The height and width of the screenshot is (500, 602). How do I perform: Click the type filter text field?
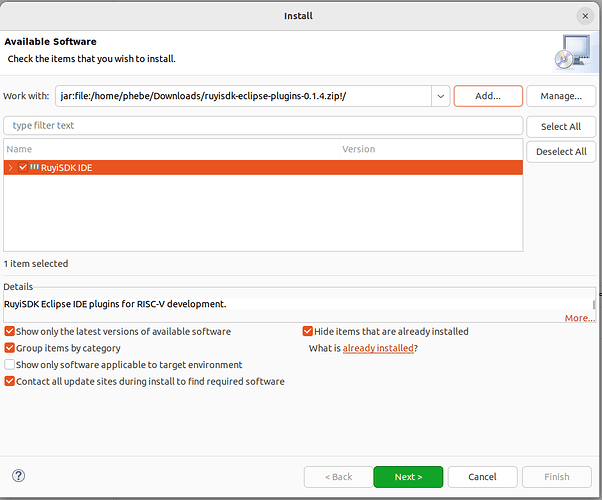pos(263,126)
